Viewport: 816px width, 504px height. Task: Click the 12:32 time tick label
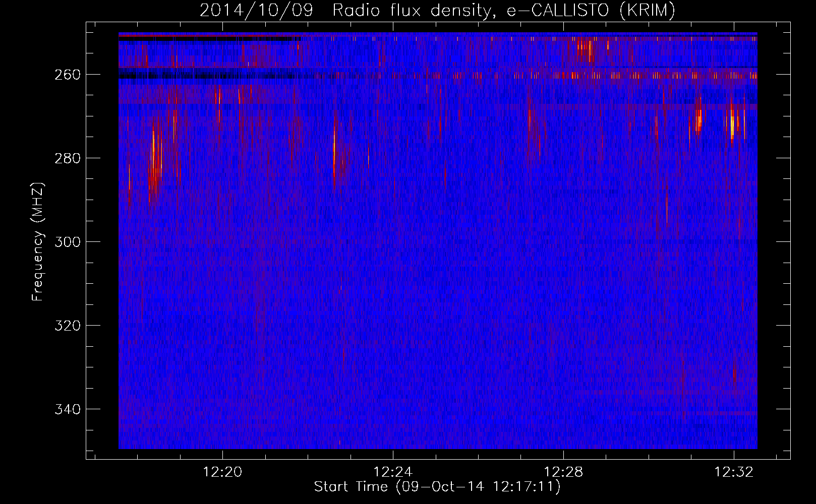tap(734, 472)
